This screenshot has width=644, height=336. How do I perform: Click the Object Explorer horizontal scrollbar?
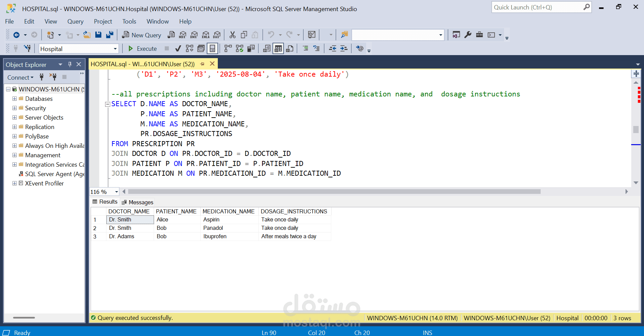(x=24, y=318)
